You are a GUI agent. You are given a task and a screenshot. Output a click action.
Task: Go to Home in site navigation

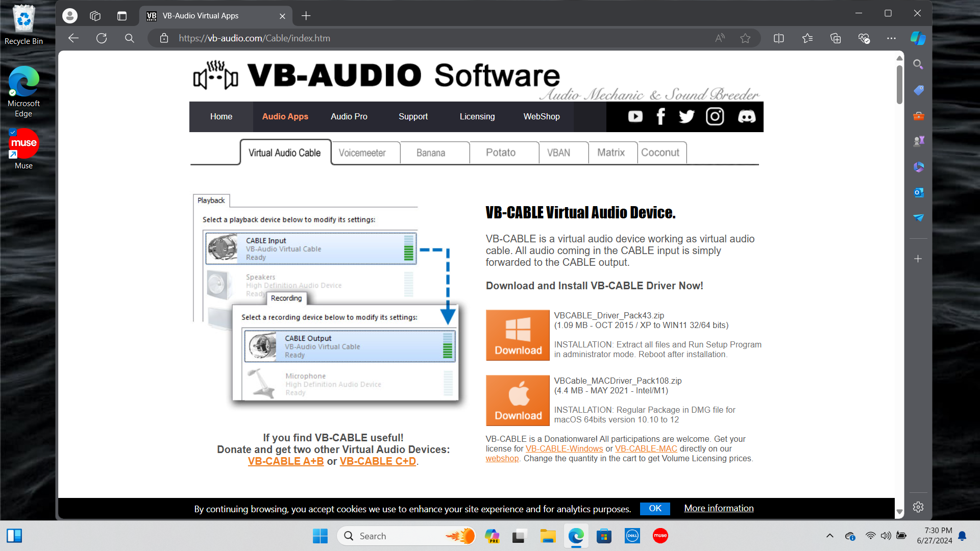pyautogui.click(x=221, y=117)
